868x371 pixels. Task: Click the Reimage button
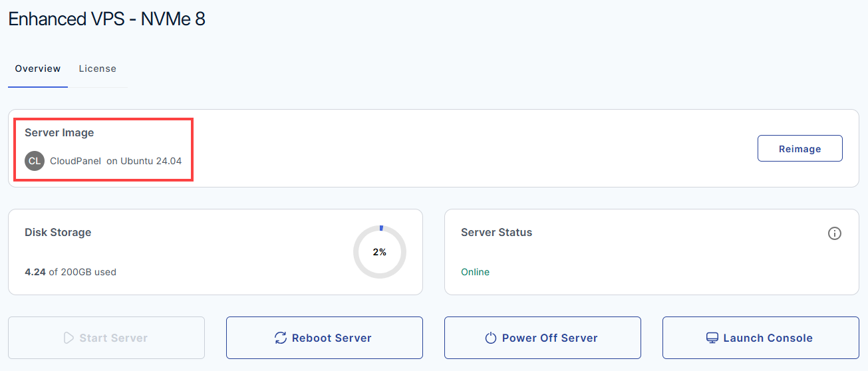pyautogui.click(x=799, y=149)
